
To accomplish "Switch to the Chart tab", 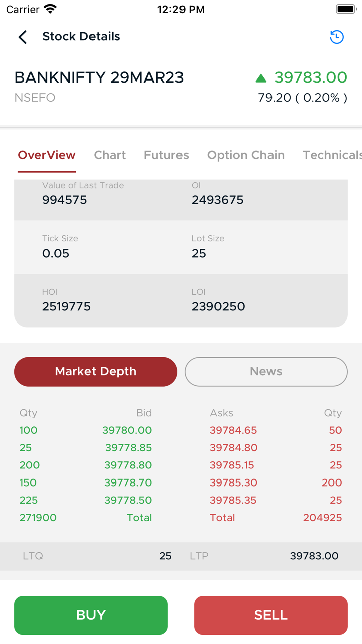I will point(110,155).
